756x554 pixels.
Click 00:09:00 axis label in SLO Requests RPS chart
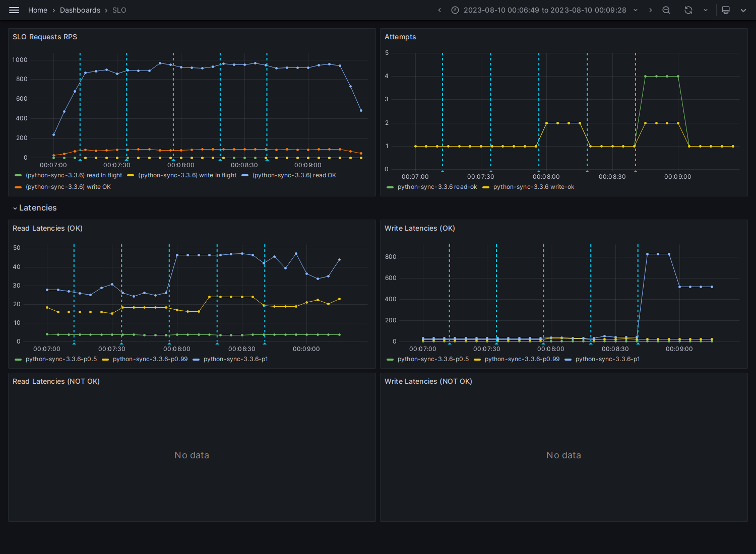(x=308, y=165)
